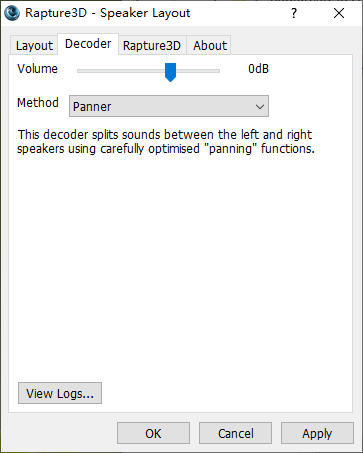Click the Rapture3D app icon in title bar
This screenshot has height=453, width=363.
point(12,13)
